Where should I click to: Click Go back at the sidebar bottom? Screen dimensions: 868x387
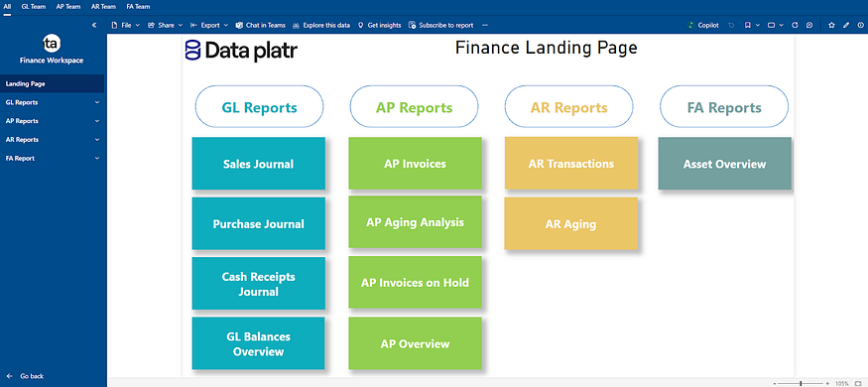point(26,376)
